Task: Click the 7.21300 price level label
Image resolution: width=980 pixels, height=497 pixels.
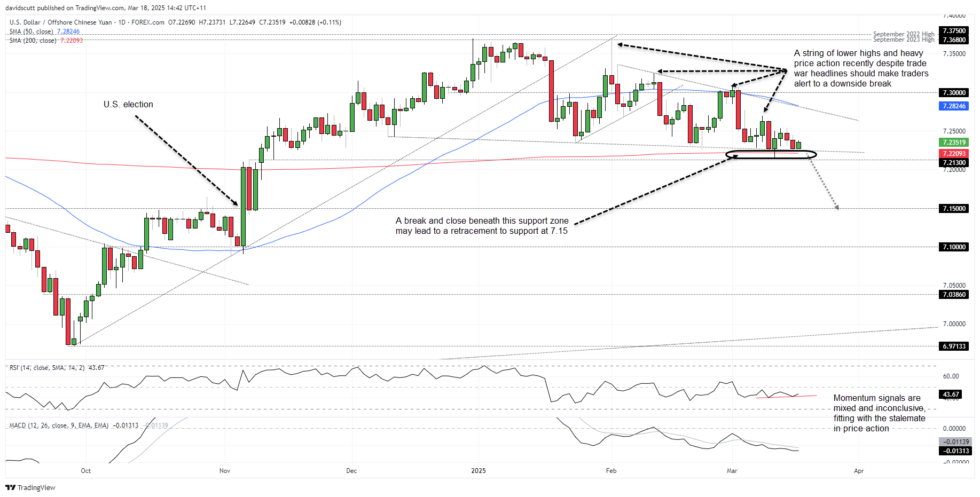Action: 954,163
